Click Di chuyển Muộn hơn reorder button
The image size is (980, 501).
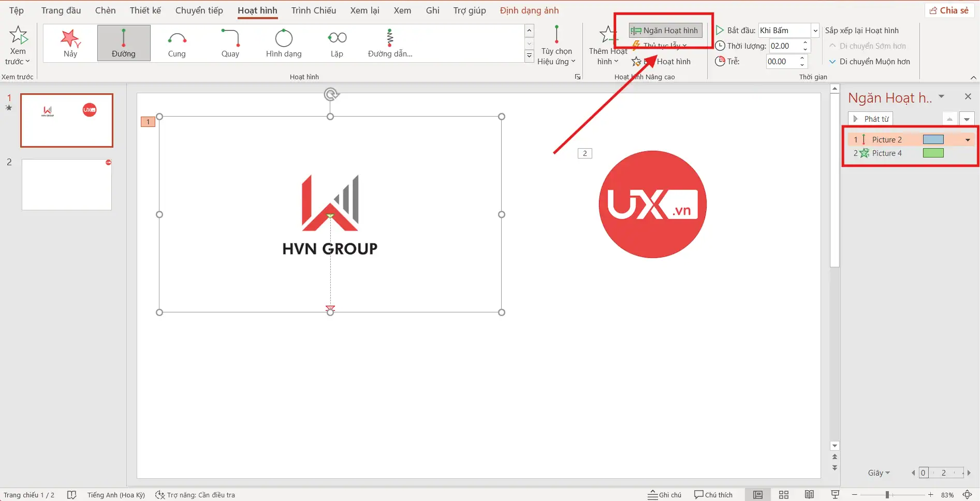click(x=870, y=62)
